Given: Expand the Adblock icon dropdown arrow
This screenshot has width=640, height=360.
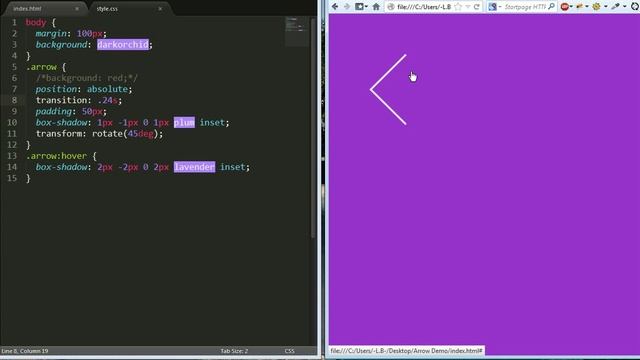Looking at the screenshot, I should [571, 7].
